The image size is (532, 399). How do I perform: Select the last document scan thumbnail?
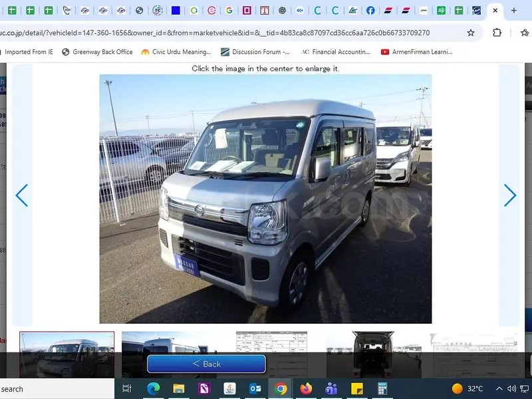tap(474, 354)
